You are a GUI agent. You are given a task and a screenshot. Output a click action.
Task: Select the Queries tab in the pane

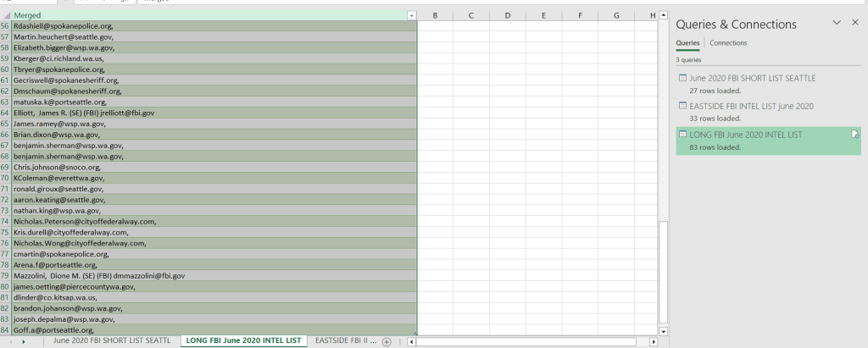coord(687,43)
